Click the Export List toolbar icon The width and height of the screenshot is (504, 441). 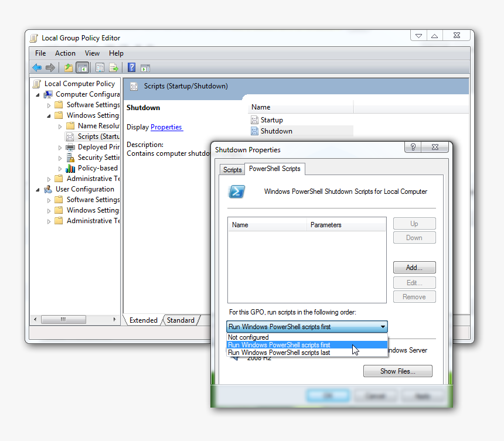[x=114, y=67]
